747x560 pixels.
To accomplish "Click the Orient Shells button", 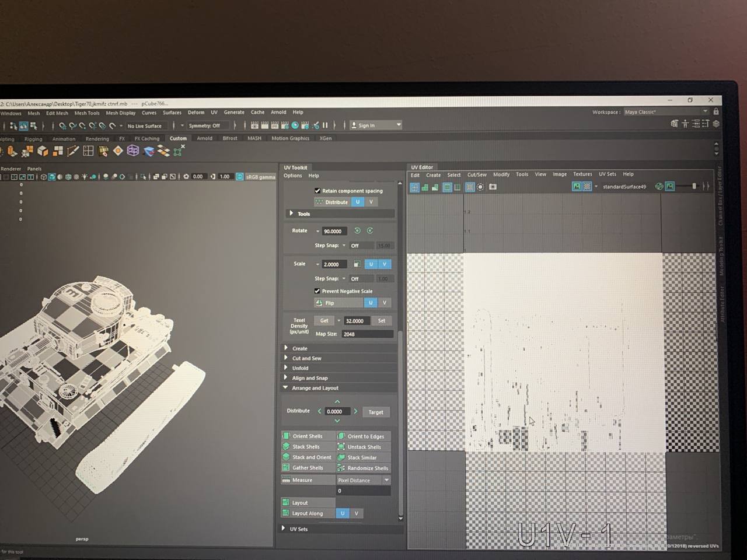I will [x=308, y=436].
